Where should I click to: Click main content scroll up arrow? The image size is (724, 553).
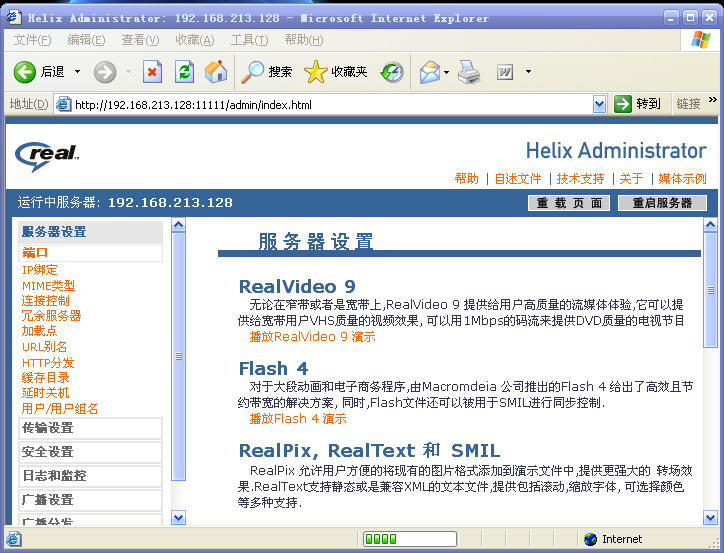[710, 225]
